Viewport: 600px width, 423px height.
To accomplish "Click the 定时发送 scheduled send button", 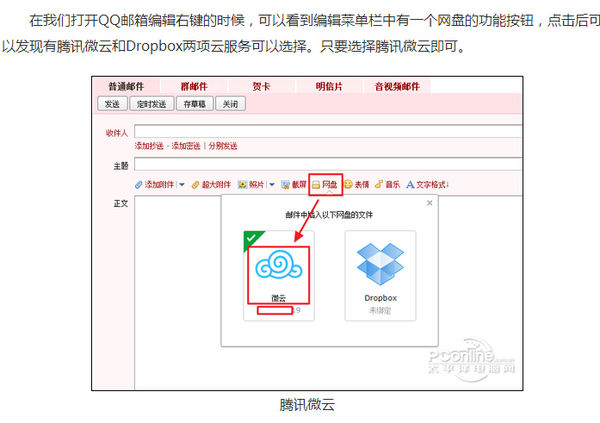I will point(152,104).
